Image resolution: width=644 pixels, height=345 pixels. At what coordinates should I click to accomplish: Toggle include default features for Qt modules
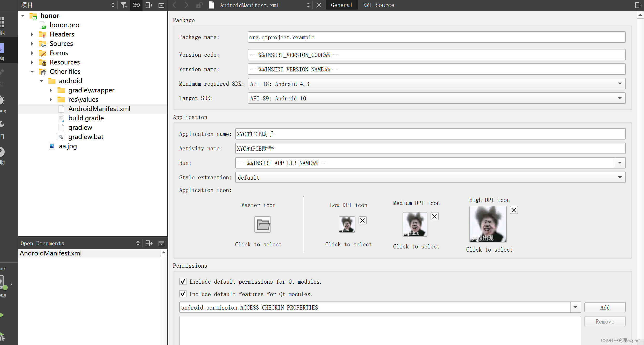tap(183, 294)
